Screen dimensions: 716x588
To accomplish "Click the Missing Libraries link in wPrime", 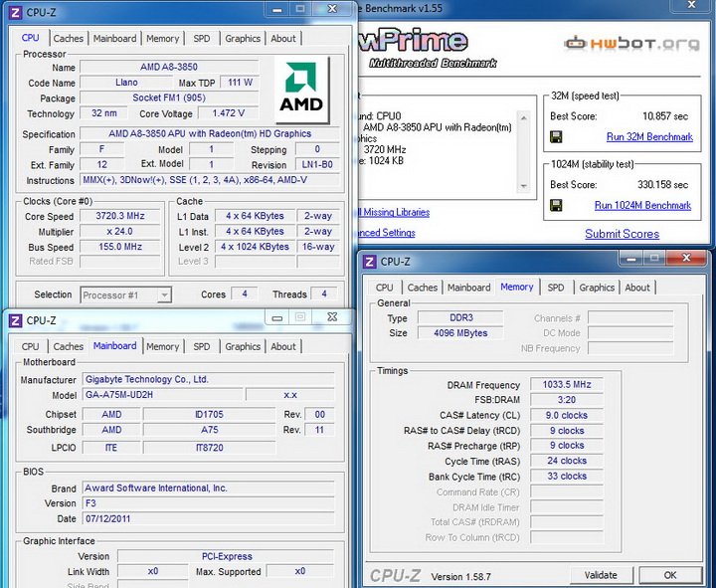I will click(395, 213).
